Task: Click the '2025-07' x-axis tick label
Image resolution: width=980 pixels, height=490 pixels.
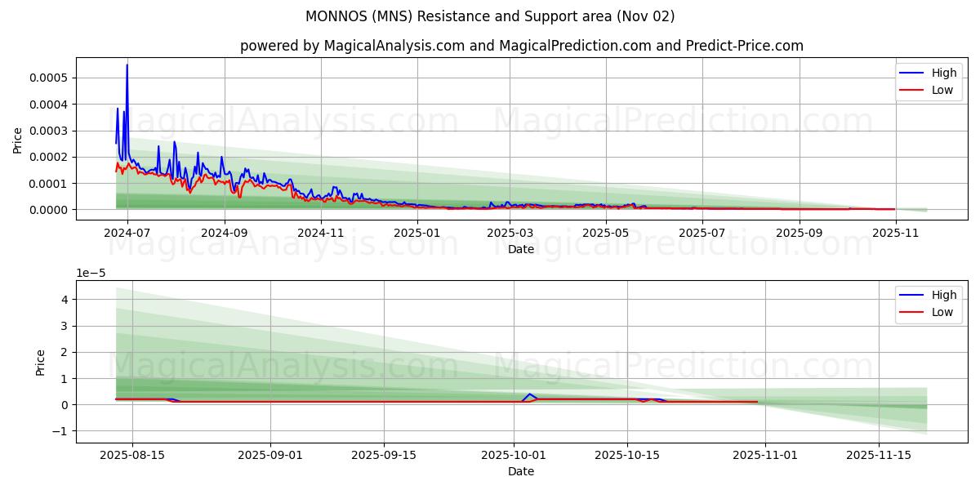Action: coord(702,233)
